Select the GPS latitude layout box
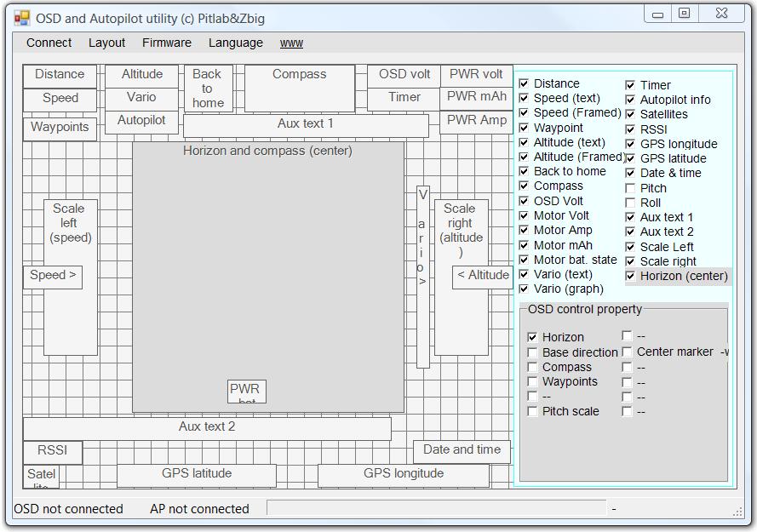Image resolution: width=757 pixels, height=532 pixels. pos(197,476)
